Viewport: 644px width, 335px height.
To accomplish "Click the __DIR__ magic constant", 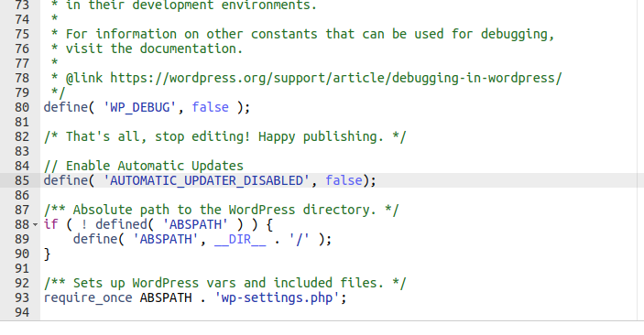I will (x=240, y=239).
